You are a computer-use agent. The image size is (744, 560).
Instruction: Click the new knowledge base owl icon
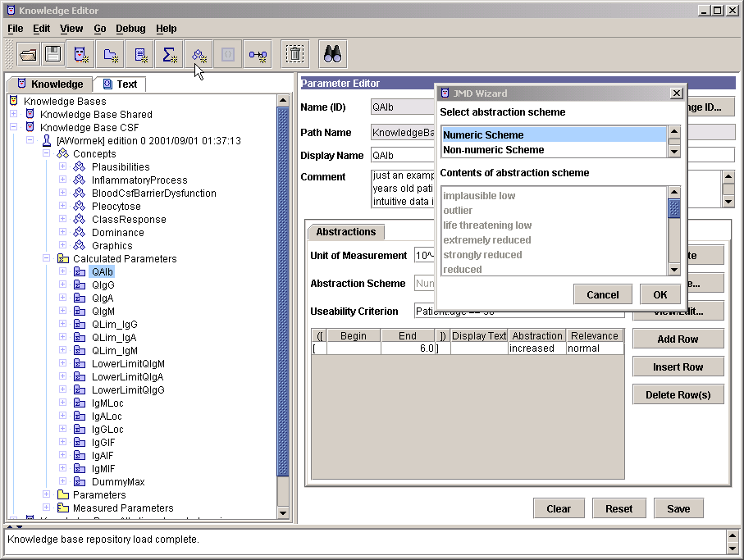tap(80, 55)
